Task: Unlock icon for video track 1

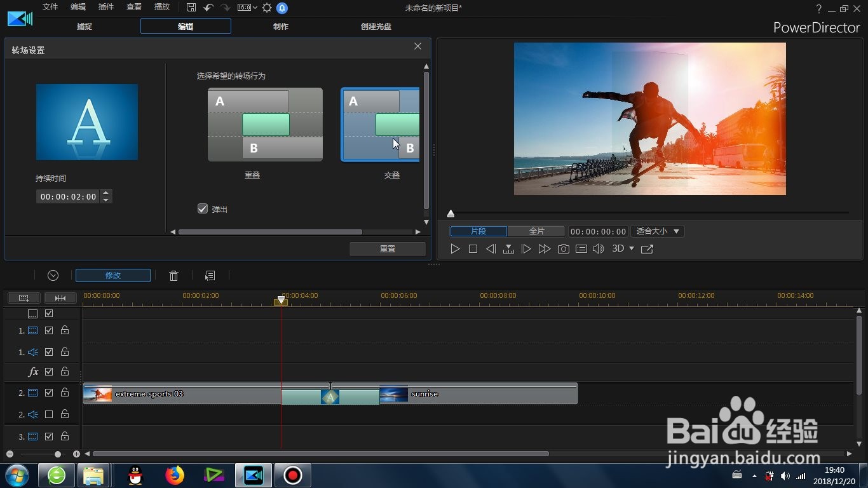Action: tap(65, 330)
